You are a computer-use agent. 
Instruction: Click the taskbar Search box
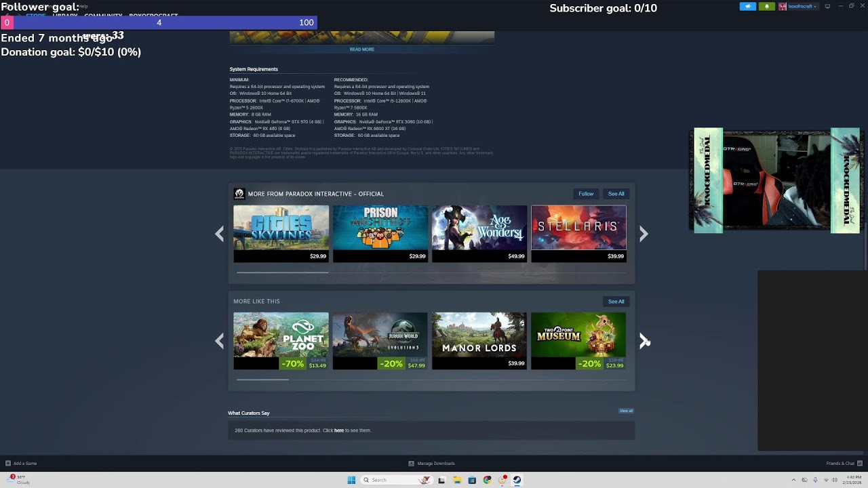pyautogui.click(x=396, y=480)
